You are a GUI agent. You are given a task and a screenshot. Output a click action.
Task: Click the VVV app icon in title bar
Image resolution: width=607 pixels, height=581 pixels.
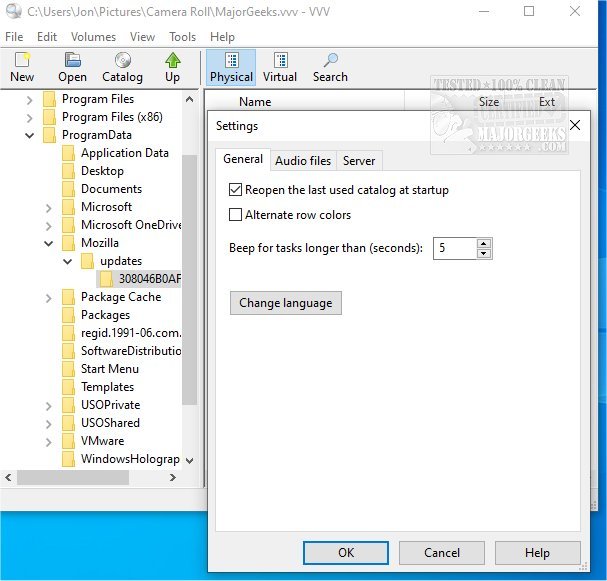pos(14,11)
